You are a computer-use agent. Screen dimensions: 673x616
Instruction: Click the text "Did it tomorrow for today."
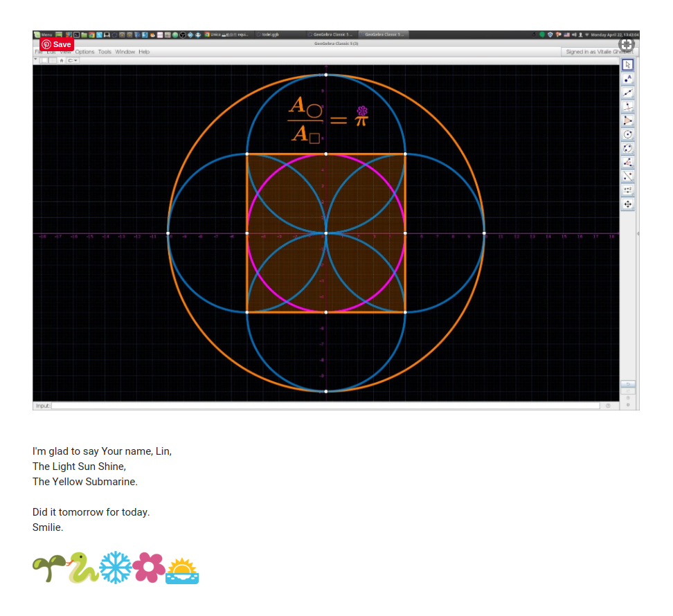[x=91, y=512]
